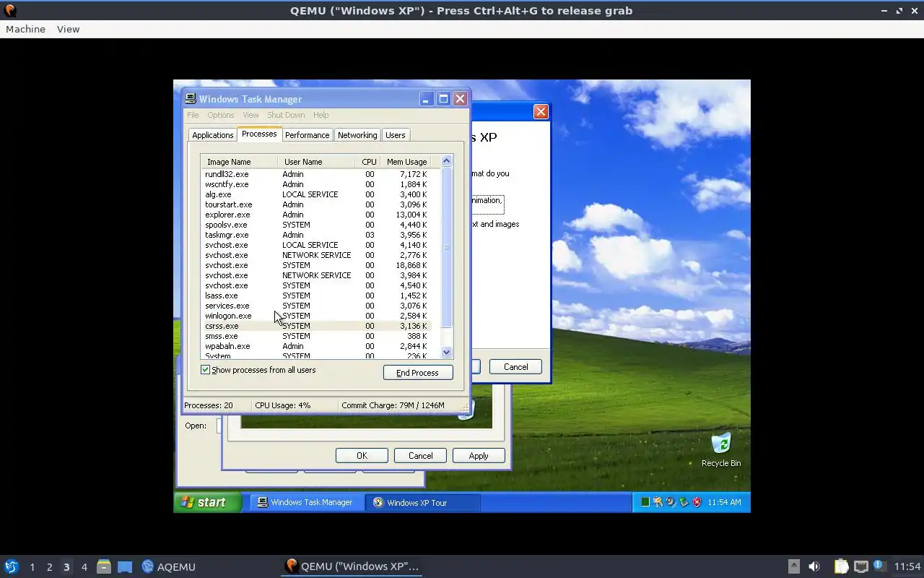Select the Processes tab
The image size is (924, 578).
[x=259, y=134]
